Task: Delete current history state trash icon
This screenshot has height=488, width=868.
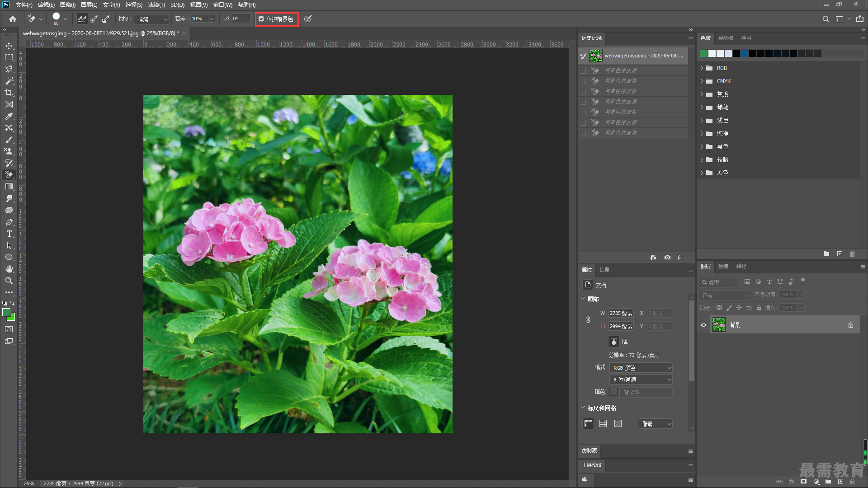Action: [680, 258]
